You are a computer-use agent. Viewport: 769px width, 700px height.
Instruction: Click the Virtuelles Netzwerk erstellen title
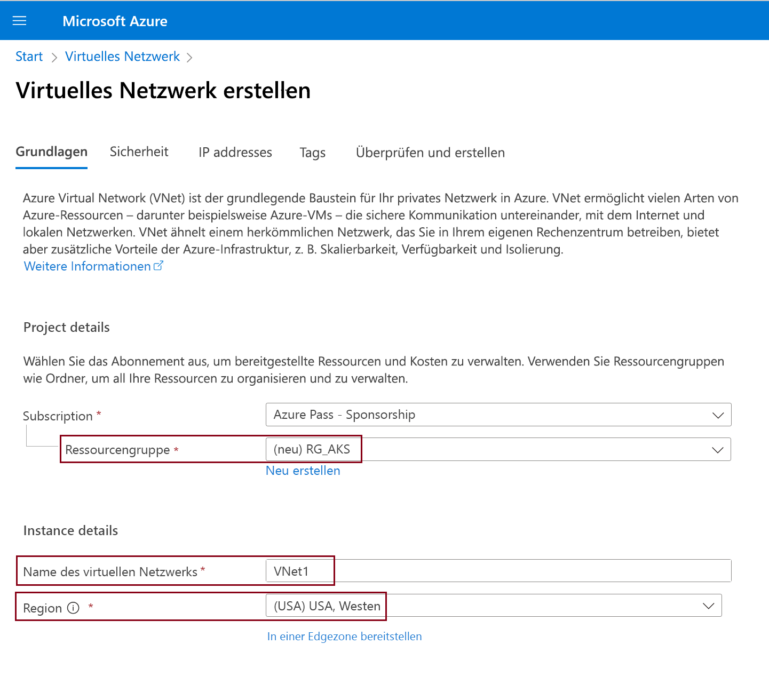[163, 90]
